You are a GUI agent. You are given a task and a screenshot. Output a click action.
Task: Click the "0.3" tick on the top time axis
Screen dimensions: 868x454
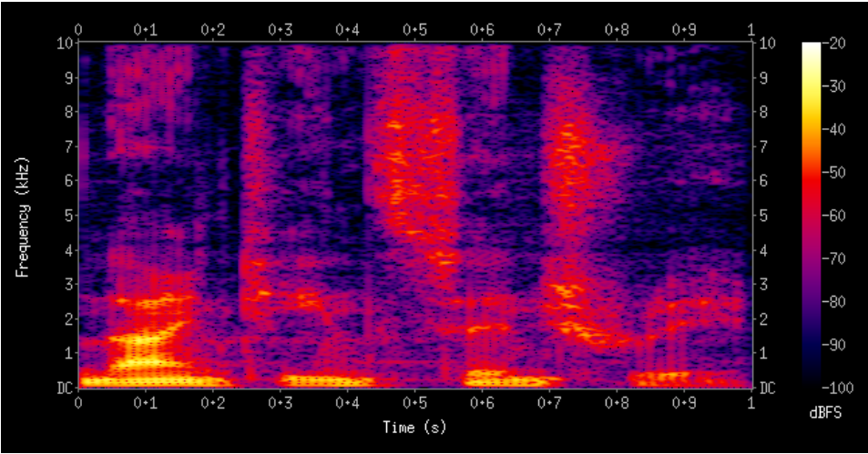coord(281,30)
